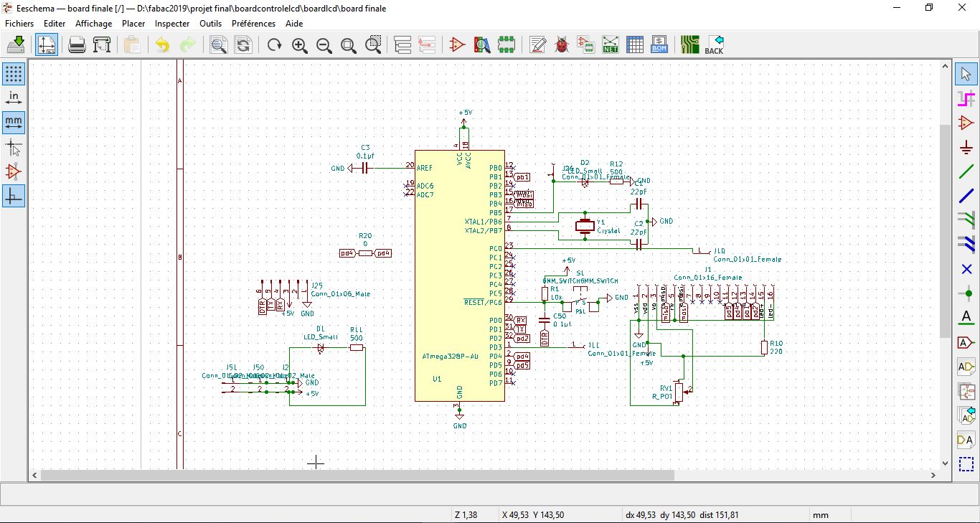Click the horizontal scrollbar thumb

coord(357,475)
